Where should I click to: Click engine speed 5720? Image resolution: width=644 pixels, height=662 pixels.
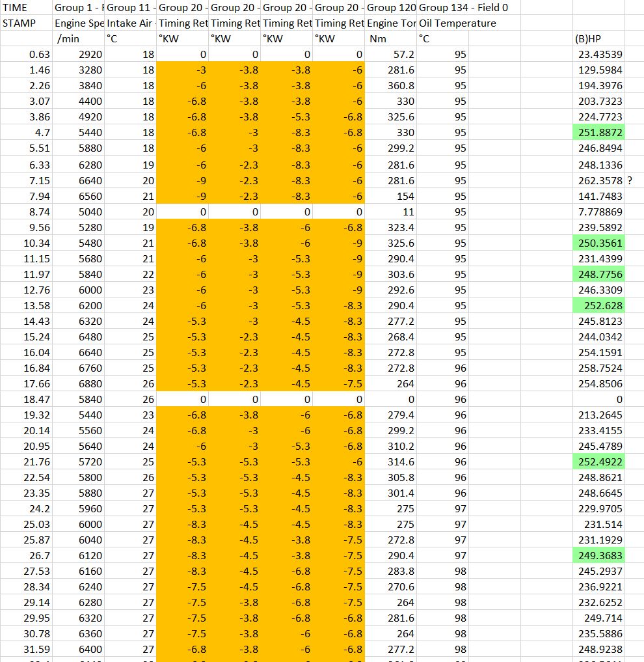[x=79, y=462]
